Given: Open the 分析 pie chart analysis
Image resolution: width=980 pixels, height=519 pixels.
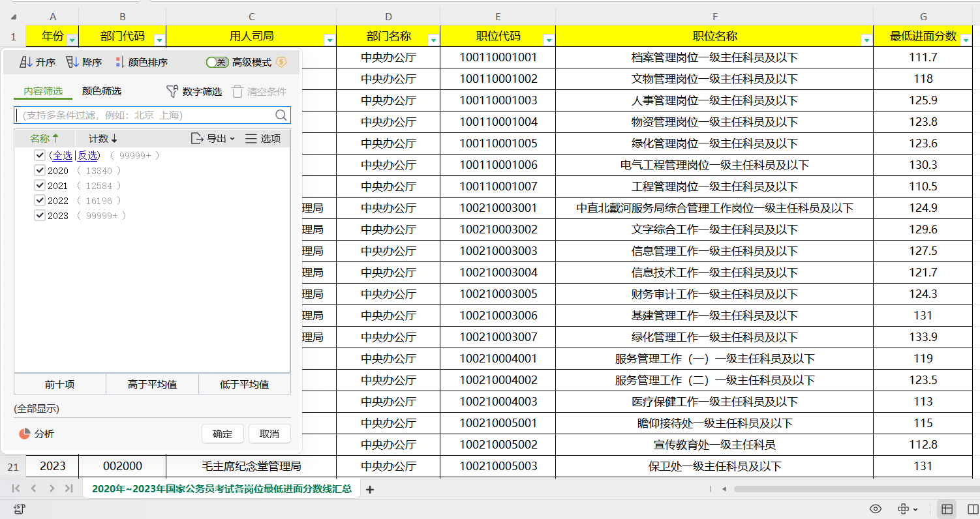Looking at the screenshot, I should pos(25,434).
